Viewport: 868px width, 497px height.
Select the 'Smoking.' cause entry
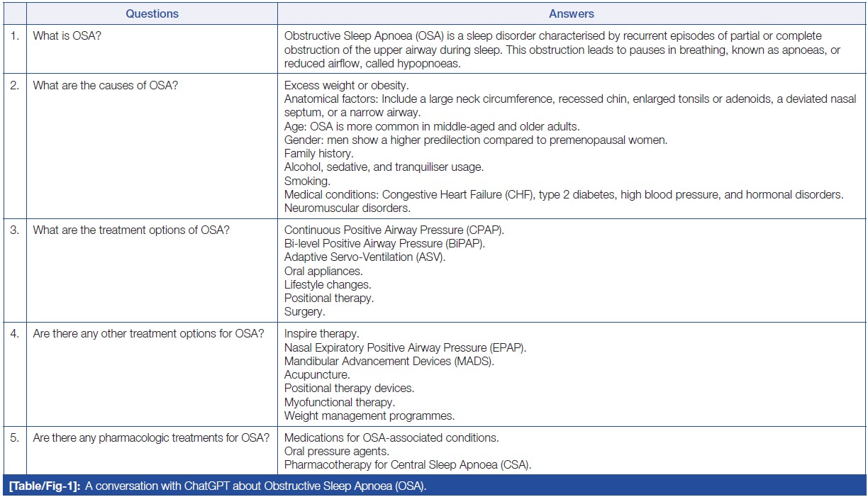pos(305,181)
